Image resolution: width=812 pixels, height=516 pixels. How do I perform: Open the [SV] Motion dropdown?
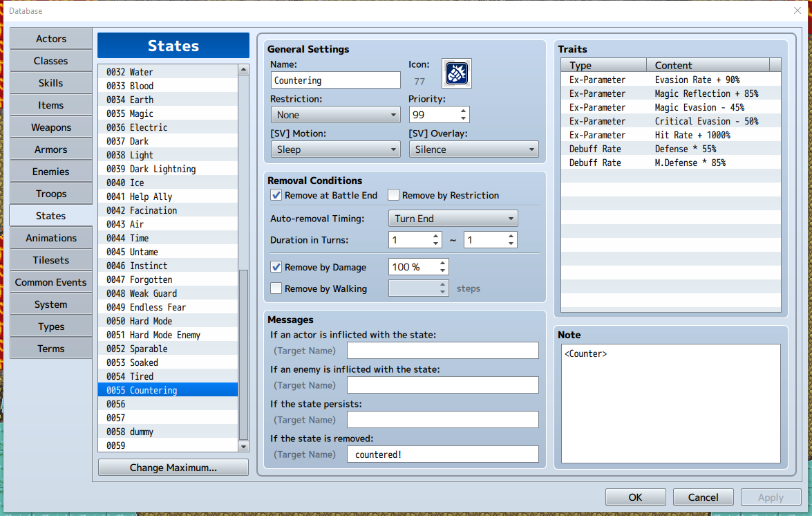(335, 149)
